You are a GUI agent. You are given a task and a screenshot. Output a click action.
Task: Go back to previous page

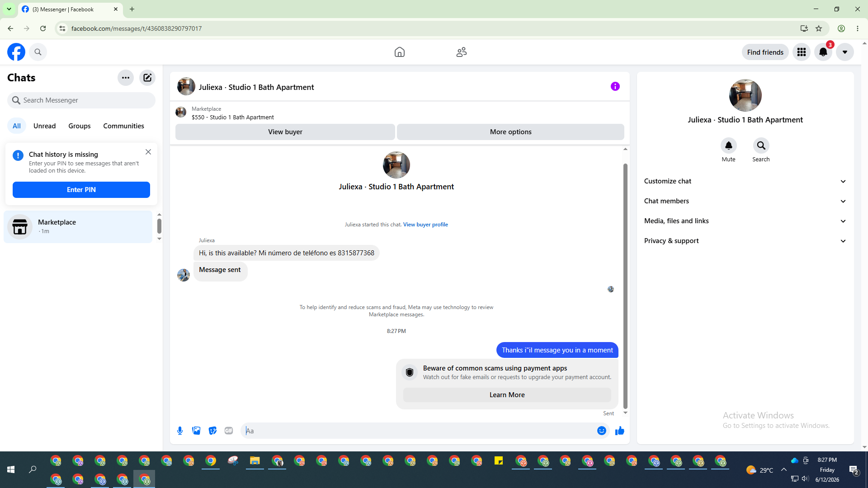pyautogui.click(x=10, y=28)
